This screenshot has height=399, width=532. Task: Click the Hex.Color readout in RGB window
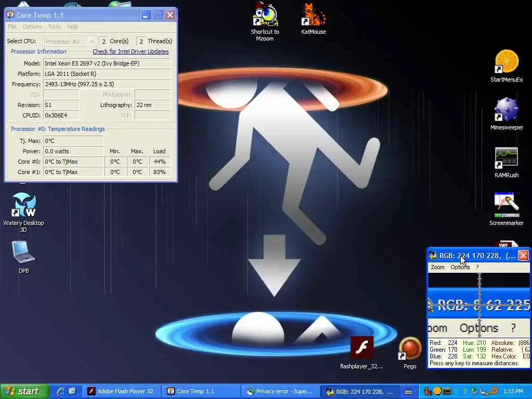510,356
